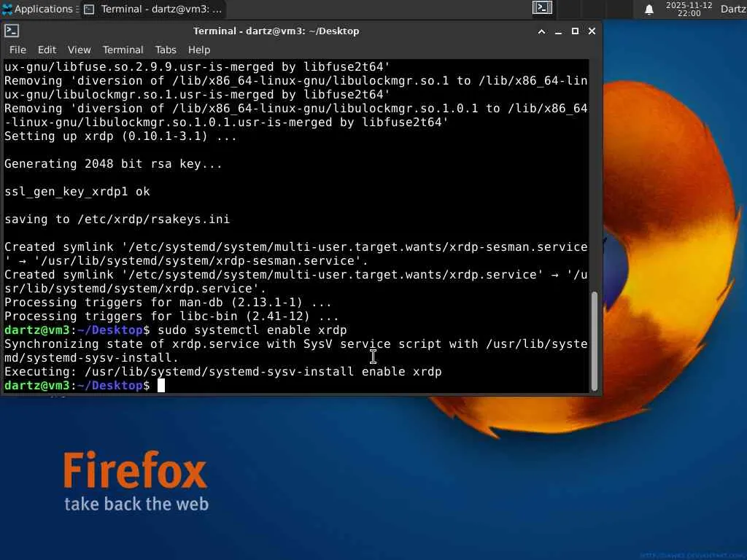Minimize the Terminal window

click(x=558, y=31)
